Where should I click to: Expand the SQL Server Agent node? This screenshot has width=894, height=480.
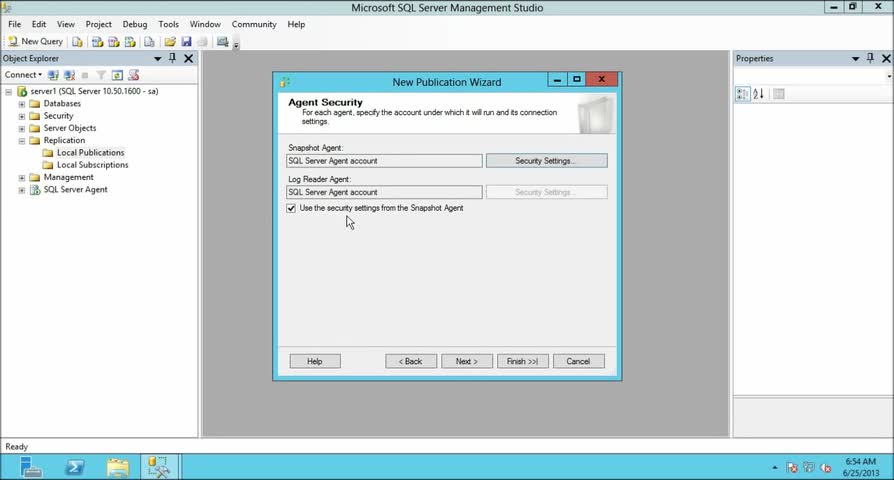22,190
